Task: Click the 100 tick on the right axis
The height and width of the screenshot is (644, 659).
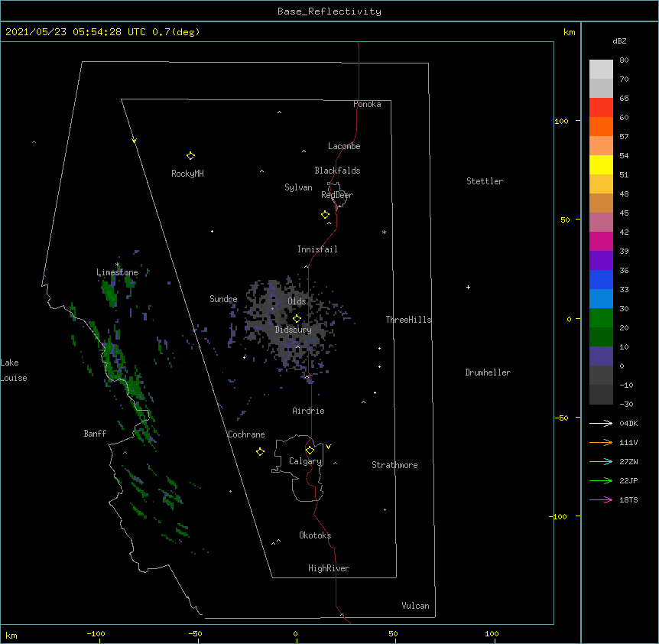Action: pos(561,121)
